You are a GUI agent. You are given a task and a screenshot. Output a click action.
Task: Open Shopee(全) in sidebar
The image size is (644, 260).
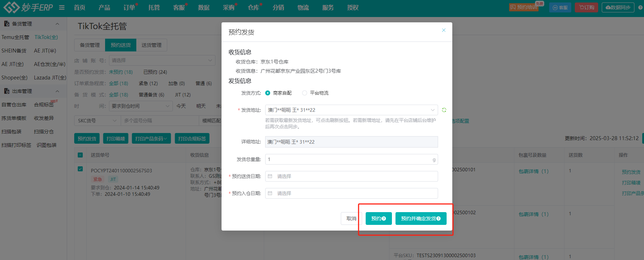coord(14,78)
